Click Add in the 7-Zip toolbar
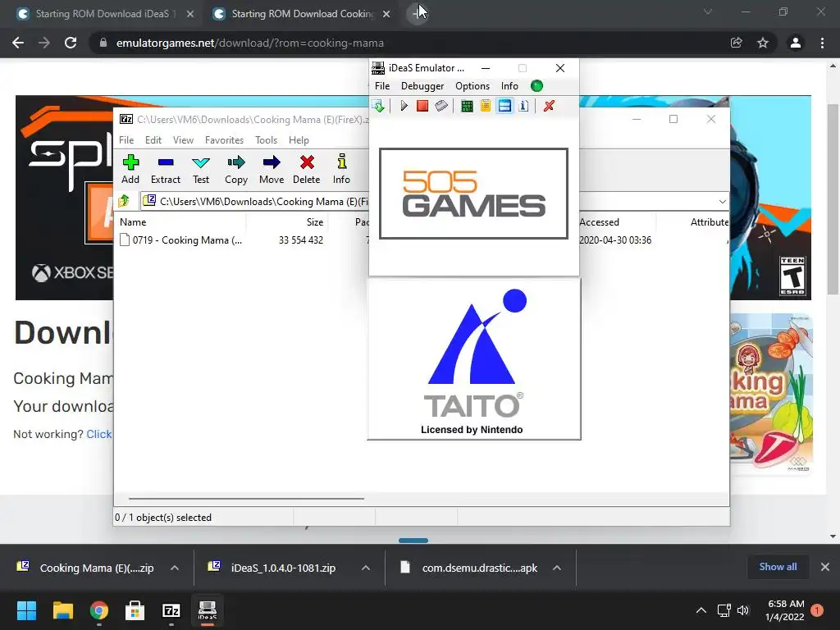The image size is (840, 630). (x=130, y=169)
